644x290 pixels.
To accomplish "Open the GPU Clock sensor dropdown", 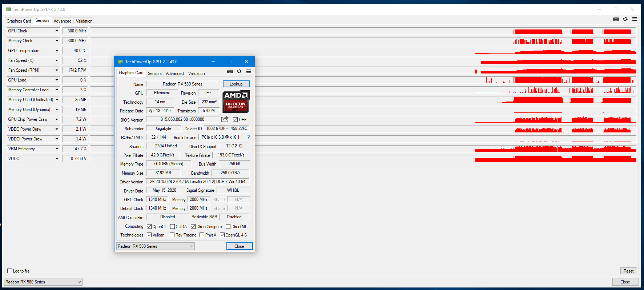I will (x=57, y=31).
